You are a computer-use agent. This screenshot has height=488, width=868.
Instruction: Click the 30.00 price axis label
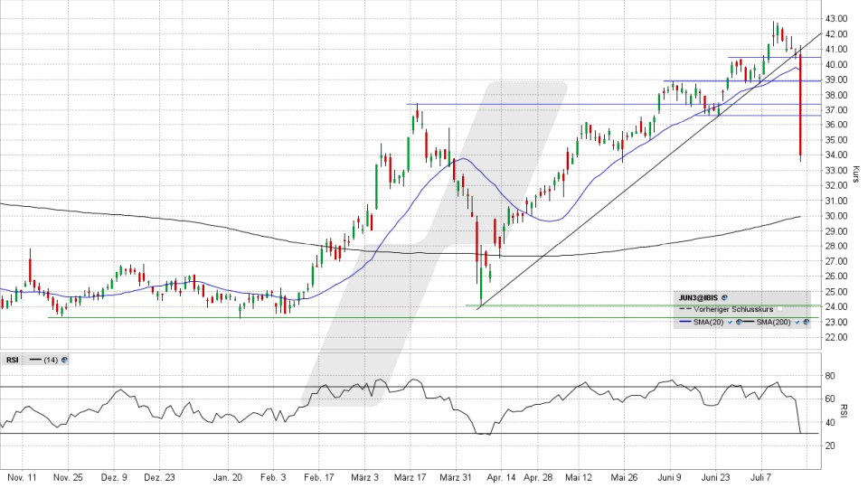835,216
